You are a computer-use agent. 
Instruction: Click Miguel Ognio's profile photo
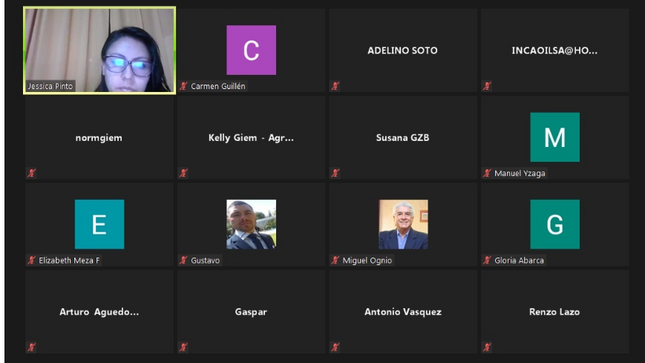point(403,224)
